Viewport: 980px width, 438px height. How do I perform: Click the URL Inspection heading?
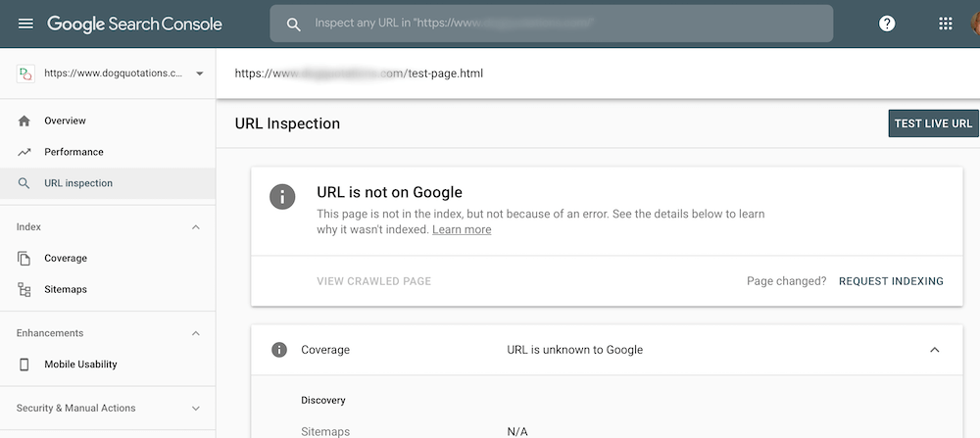pyautogui.click(x=287, y=123)
